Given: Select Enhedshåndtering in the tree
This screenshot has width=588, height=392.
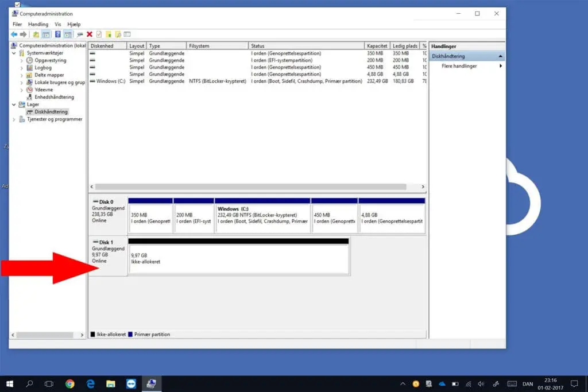Looking at the screenshot, I should (x=54, y=97).
